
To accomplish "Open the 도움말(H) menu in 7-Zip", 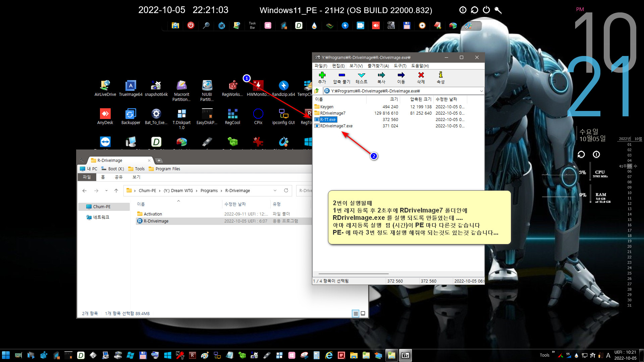I will tap(420, 66).
